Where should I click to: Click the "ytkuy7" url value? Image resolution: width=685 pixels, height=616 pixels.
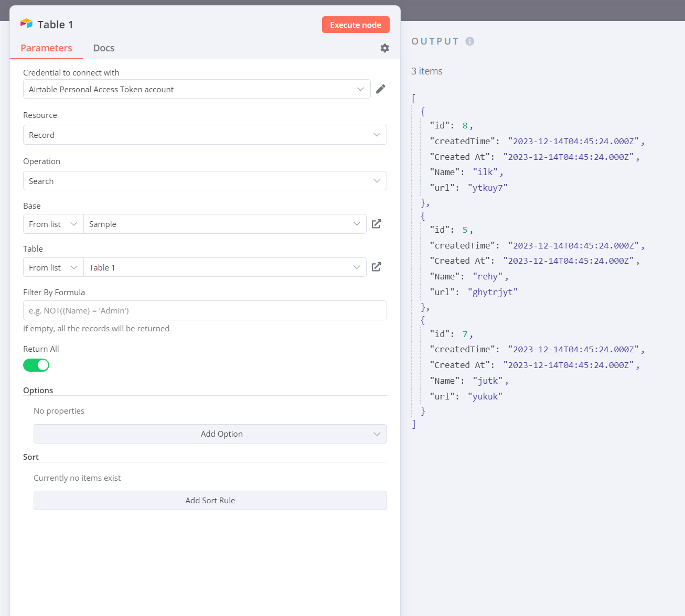coord(487,188)
